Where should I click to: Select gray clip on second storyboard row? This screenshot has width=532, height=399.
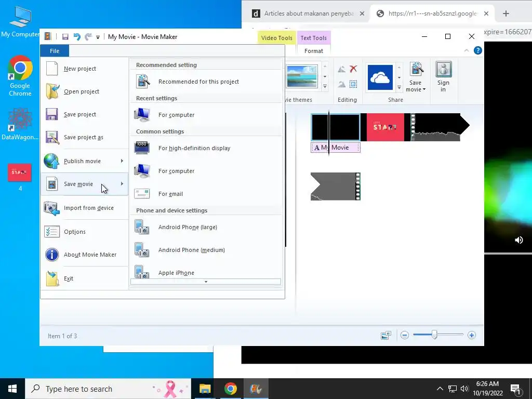point(336,187)
